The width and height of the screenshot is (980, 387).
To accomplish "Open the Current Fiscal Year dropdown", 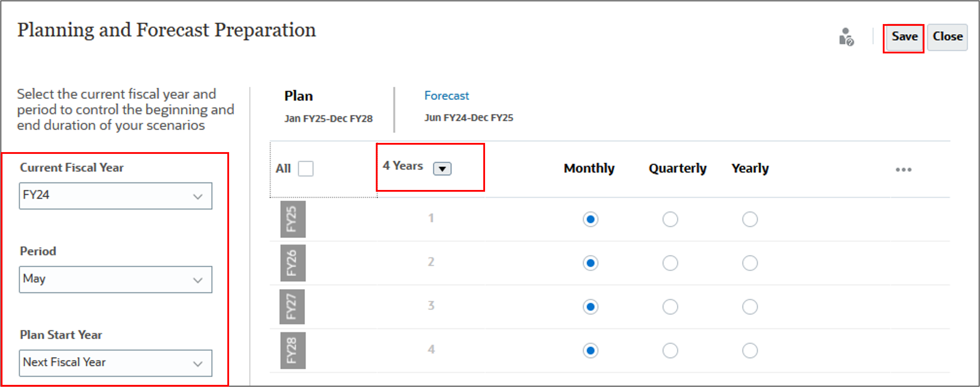I will pyautogui.click(x=116, y=196).
